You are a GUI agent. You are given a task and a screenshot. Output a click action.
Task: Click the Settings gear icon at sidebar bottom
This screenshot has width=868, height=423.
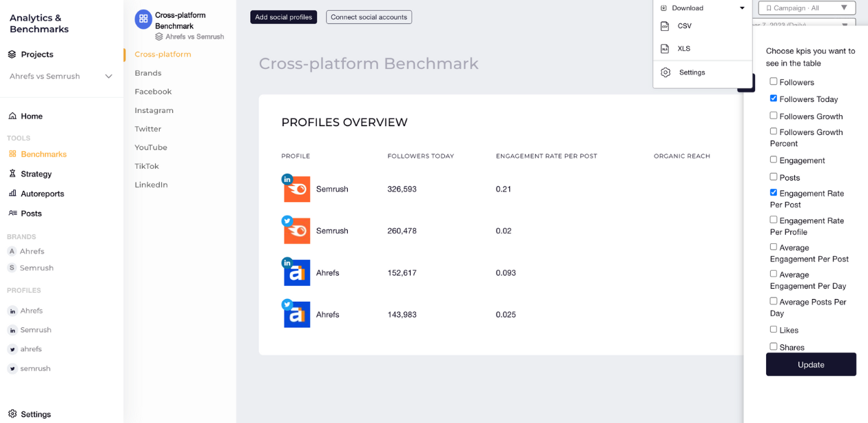point(12,414)
